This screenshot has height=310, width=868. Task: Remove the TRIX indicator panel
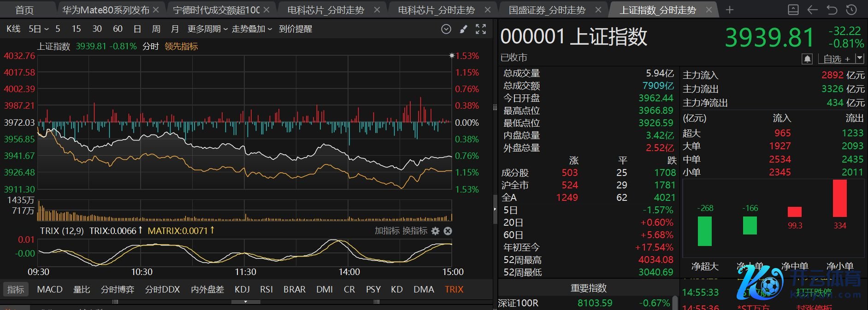tap(448, 231)
